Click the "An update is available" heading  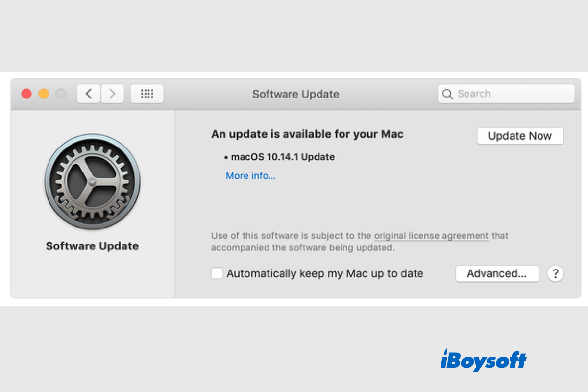pyautogui.click(x=307, y=134)
